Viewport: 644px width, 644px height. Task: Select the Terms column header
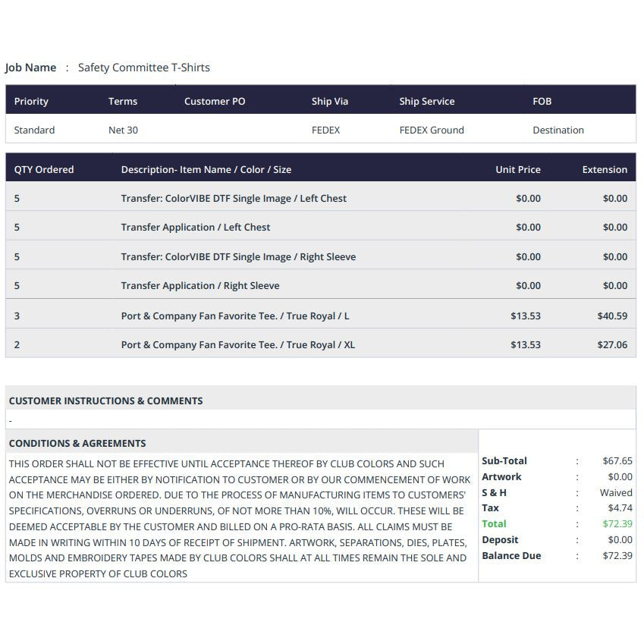click(x=123, y=101)
